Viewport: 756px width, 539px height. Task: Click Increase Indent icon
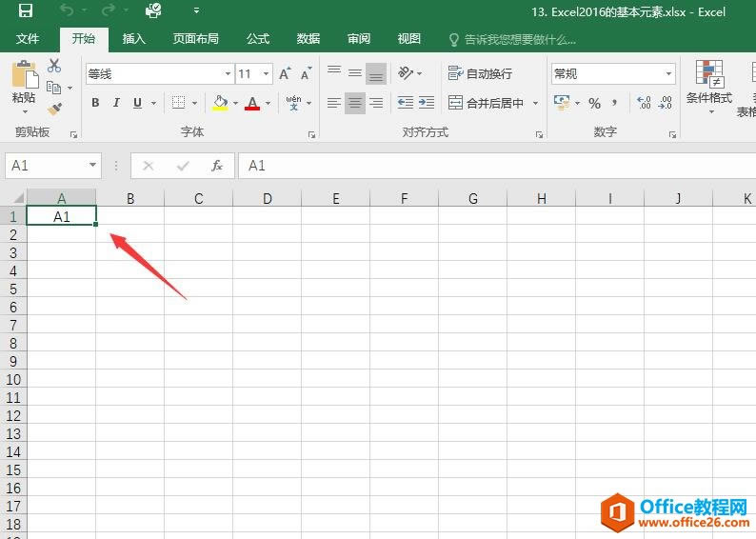[427, 102]
